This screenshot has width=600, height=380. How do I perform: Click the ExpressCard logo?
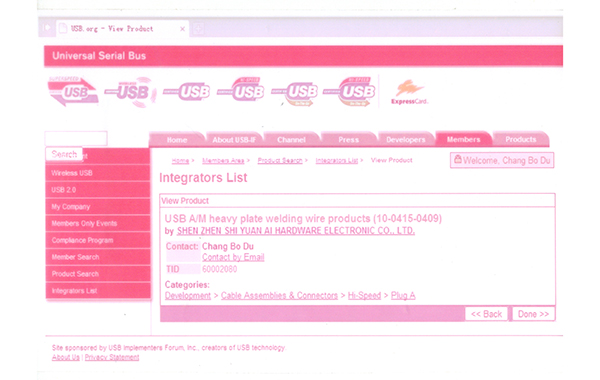point(409,92)
